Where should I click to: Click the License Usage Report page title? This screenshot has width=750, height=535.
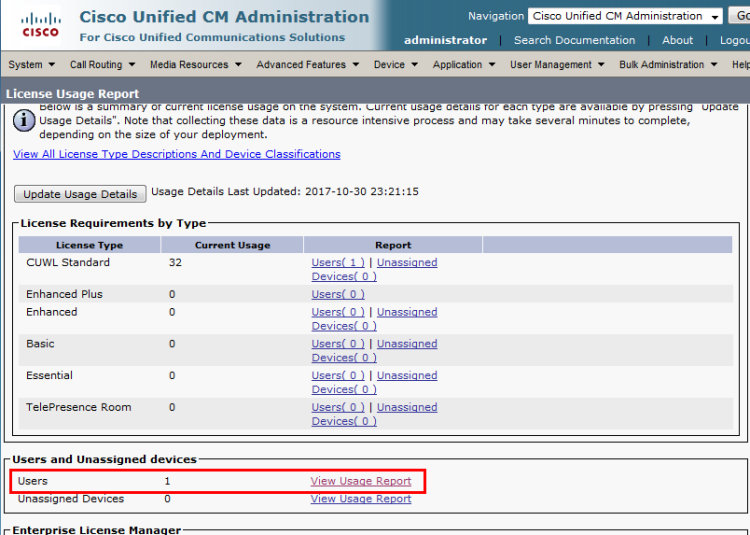(72, 94)
